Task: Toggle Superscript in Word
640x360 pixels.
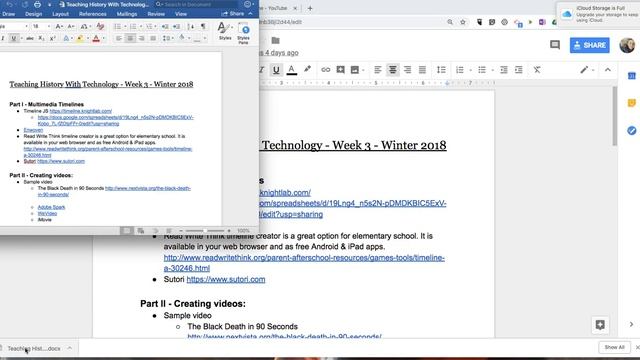Action: point(53,38)
